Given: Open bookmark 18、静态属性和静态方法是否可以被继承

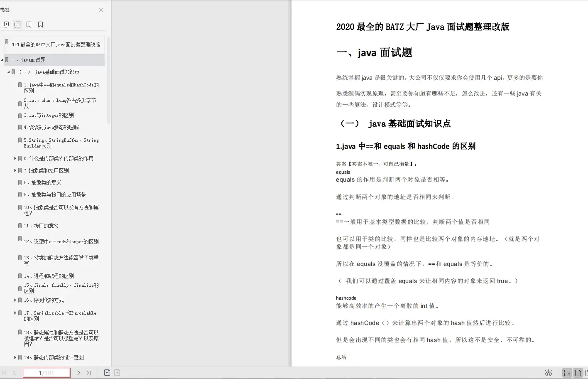Looking at the screenshot, I should pos(61,338).
